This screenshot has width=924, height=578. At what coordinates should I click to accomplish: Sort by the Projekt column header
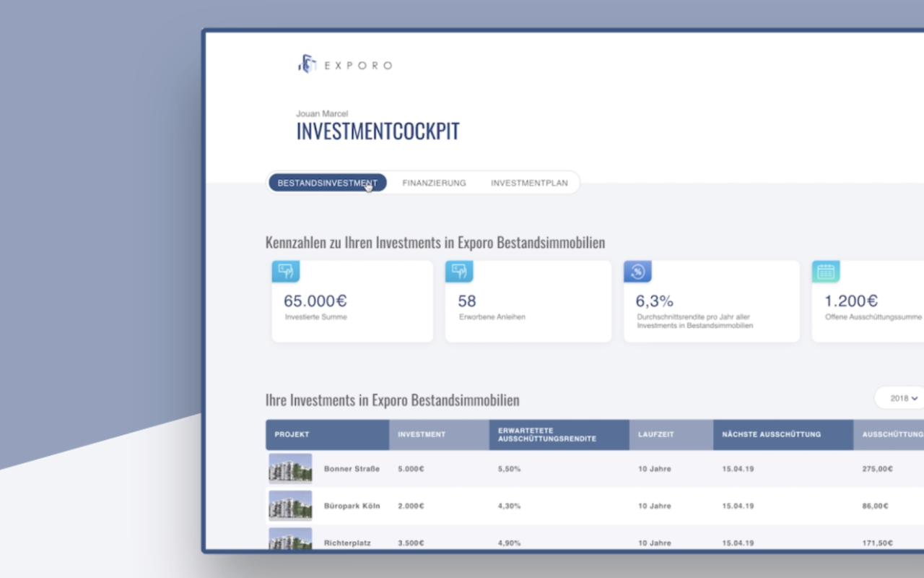click(x=292, y=434)
